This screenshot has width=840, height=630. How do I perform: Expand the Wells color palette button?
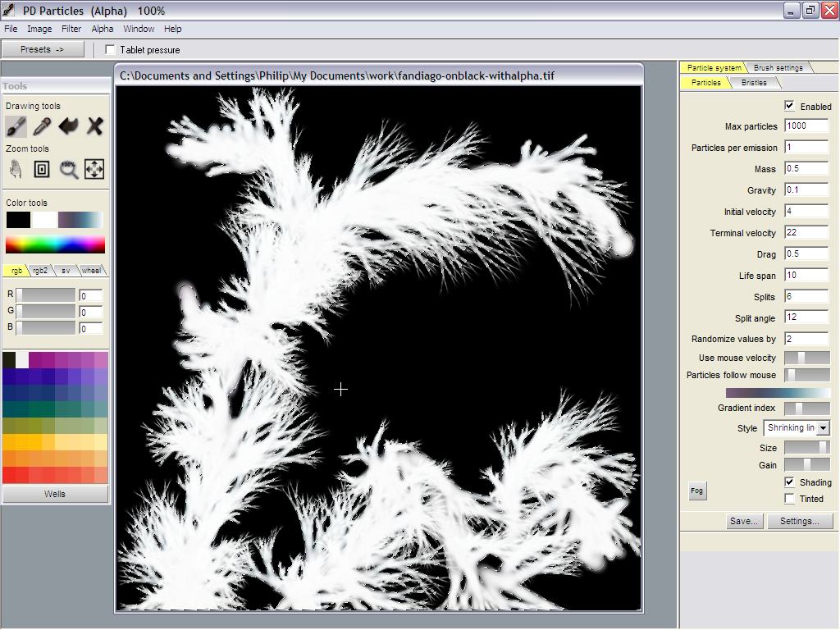[x=55, y=494]
